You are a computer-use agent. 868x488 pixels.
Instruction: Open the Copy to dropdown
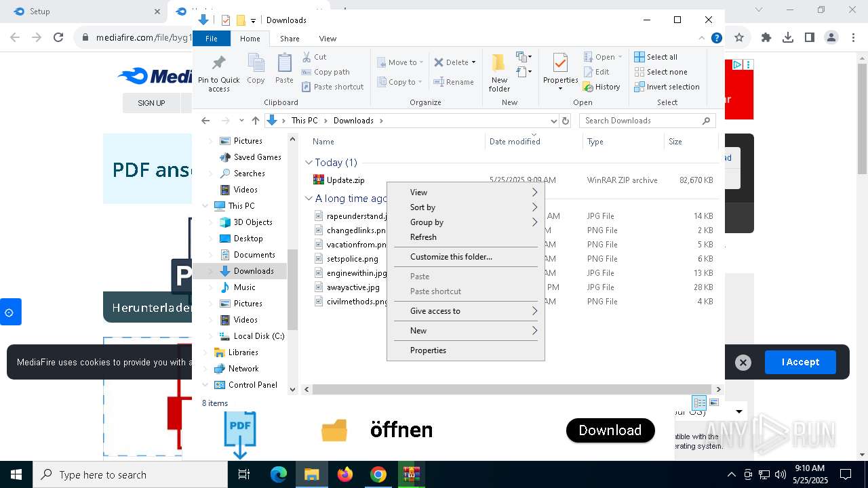400,82
